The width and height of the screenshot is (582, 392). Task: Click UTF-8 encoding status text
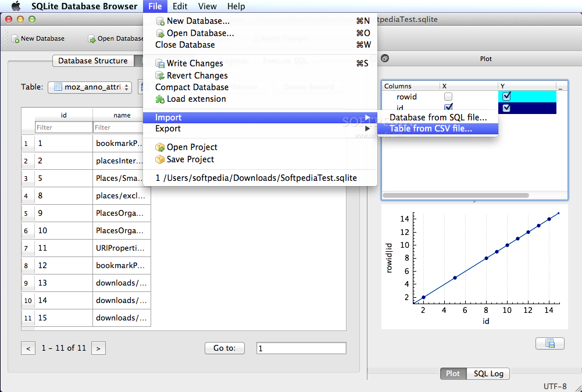pos(555,386)
